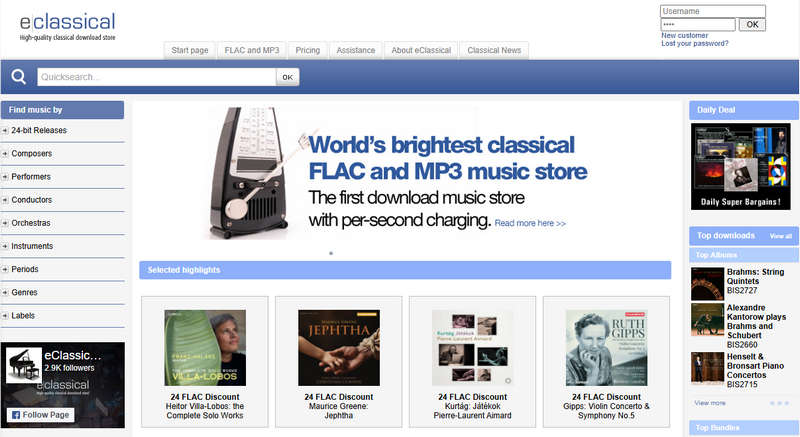Click the Kurtág Játékok album cover
Screen dimensions: 800x437
(x=472, y=348)
